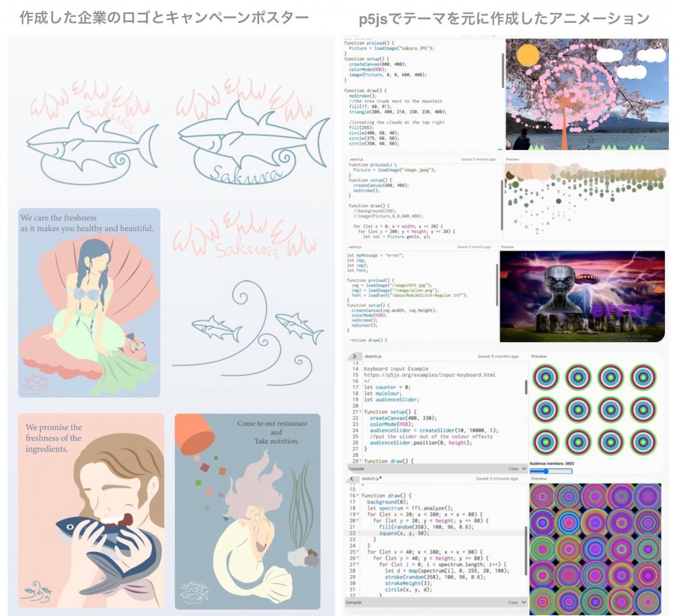Click the 'Come to our restaurant' poster
The image size is (673, 616).
point(247,510)
